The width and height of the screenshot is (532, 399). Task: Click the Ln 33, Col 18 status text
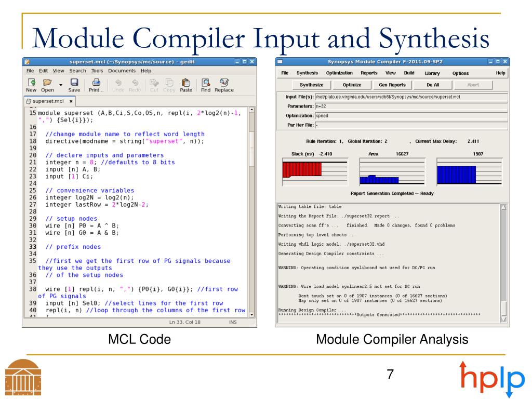184,322
